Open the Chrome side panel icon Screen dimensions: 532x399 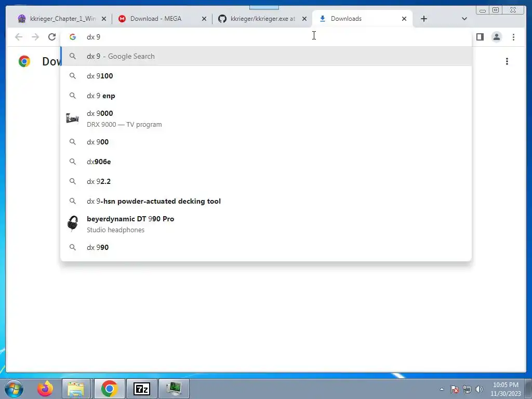click(x=480, y=37)
